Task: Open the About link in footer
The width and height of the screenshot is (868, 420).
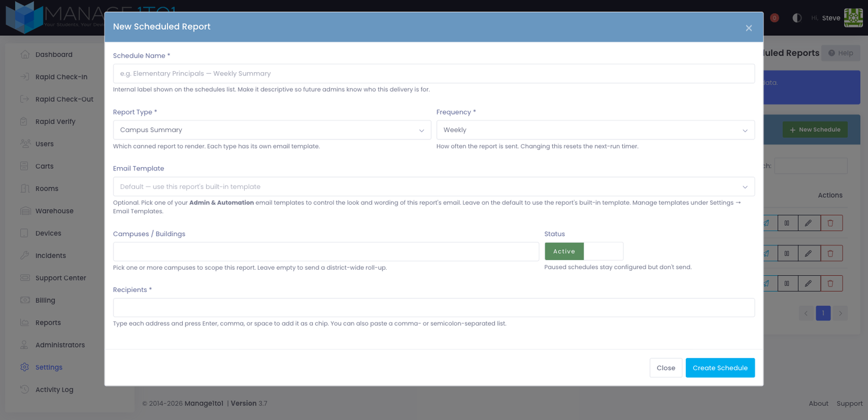Action: [818, 404]
